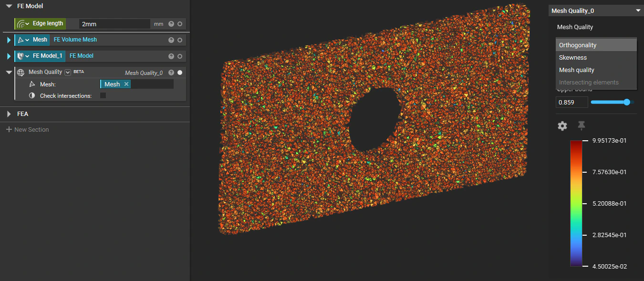Collapse the FE Model section

click(8, 6)
